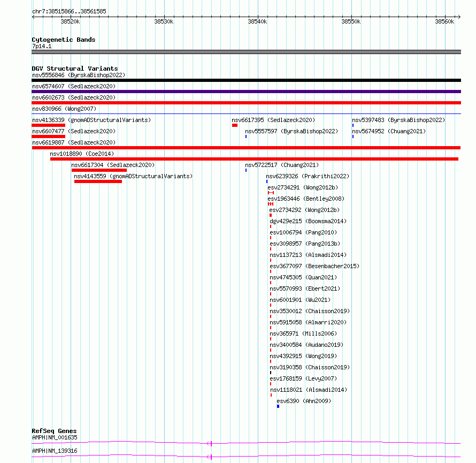Click the nsv6617395 (Sedlazeck2020) label
Screen dimensions: 476x463
pyautogui.click(x=273, y=120)
